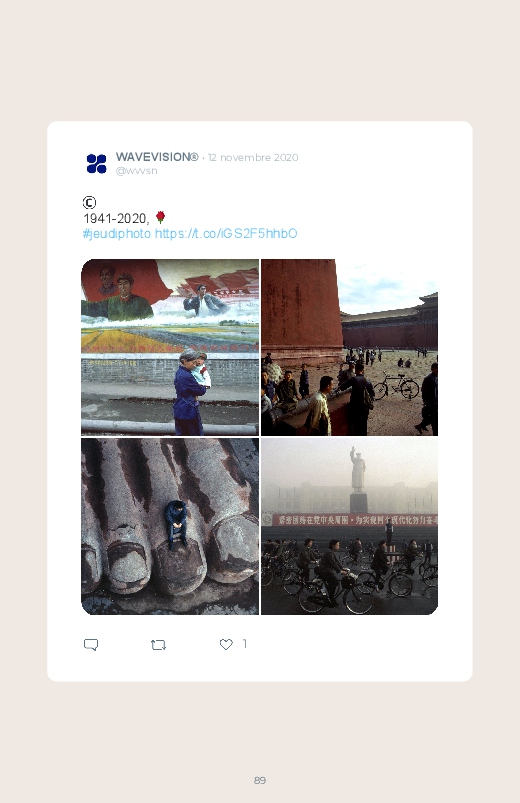The image size is (520, 803).
Task: Select the 1941-2020 tweet text
Action: click(116, 219)
